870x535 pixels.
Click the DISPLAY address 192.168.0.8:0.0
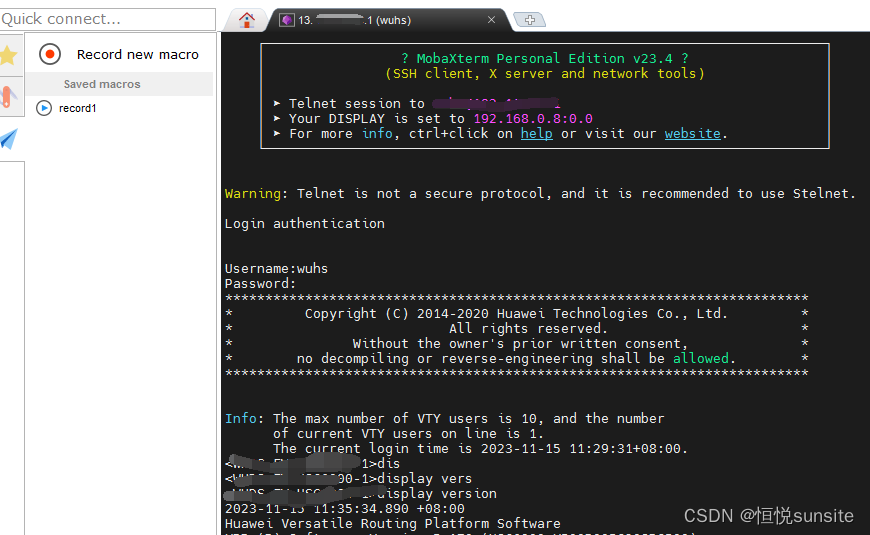tap(533, 119)
